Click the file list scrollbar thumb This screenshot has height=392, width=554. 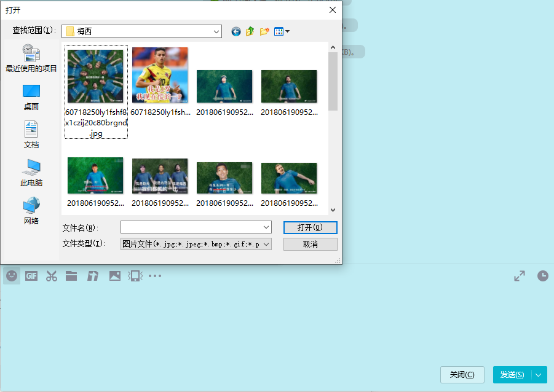(x=333, y=81)
